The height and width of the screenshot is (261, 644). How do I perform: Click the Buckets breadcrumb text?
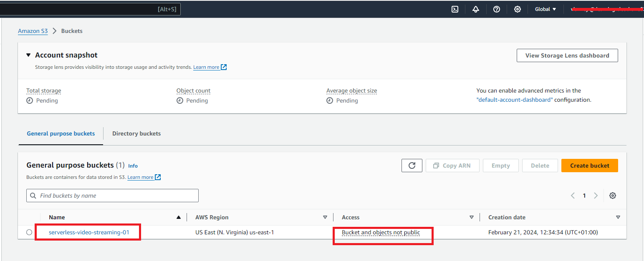72,31
